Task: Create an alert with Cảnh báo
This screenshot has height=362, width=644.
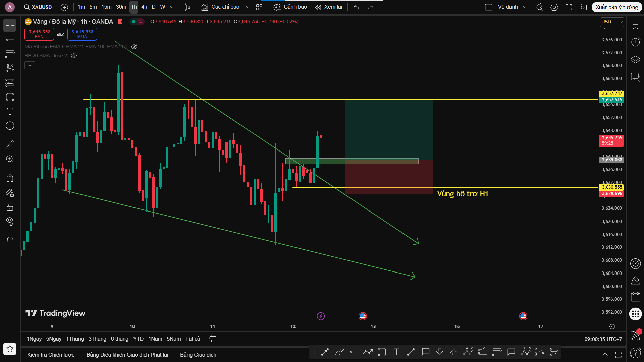Action: pos(290,7)
